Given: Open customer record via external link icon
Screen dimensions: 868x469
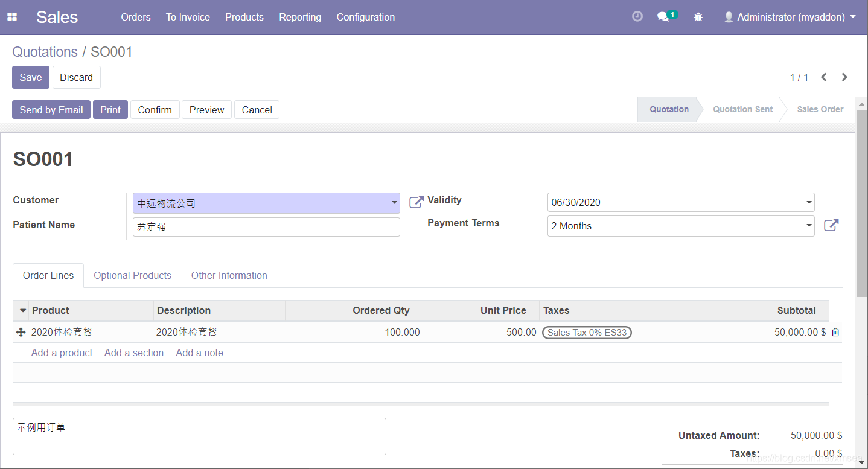Looking at the screenshot, I should (x=416, y=202).
